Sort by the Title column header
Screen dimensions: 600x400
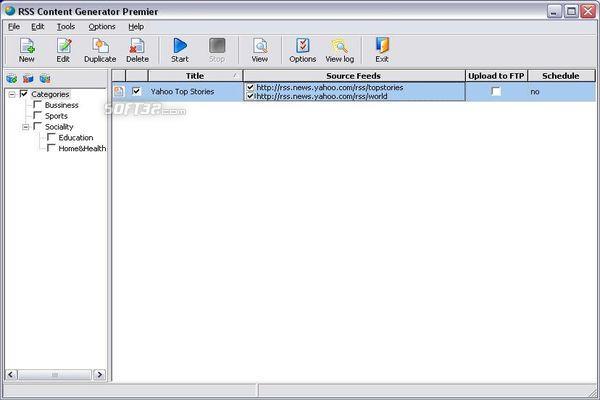coord(195,76)
